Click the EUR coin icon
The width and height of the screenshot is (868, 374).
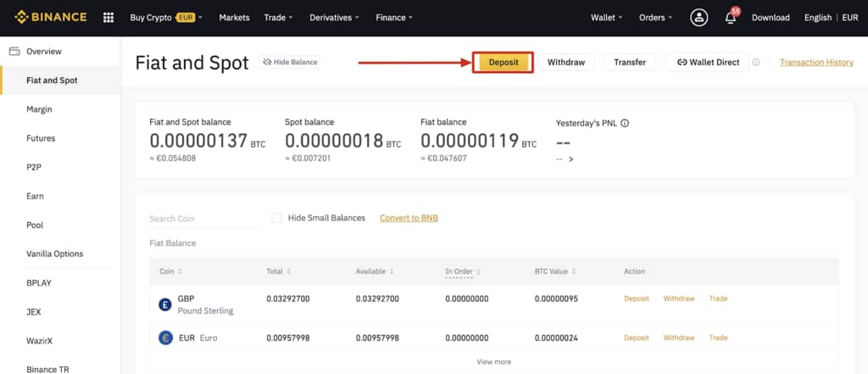(x=165, y=338)
